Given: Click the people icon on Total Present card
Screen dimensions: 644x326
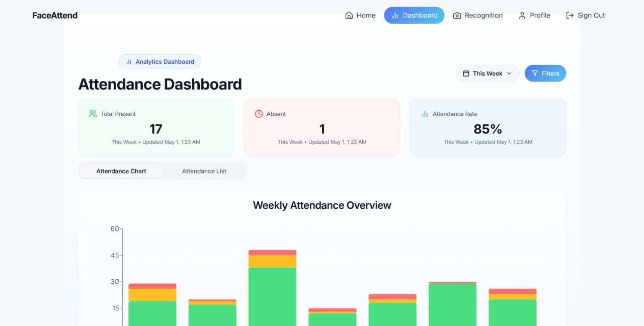Looking at the screenshot, I should [x=93, y=114].
